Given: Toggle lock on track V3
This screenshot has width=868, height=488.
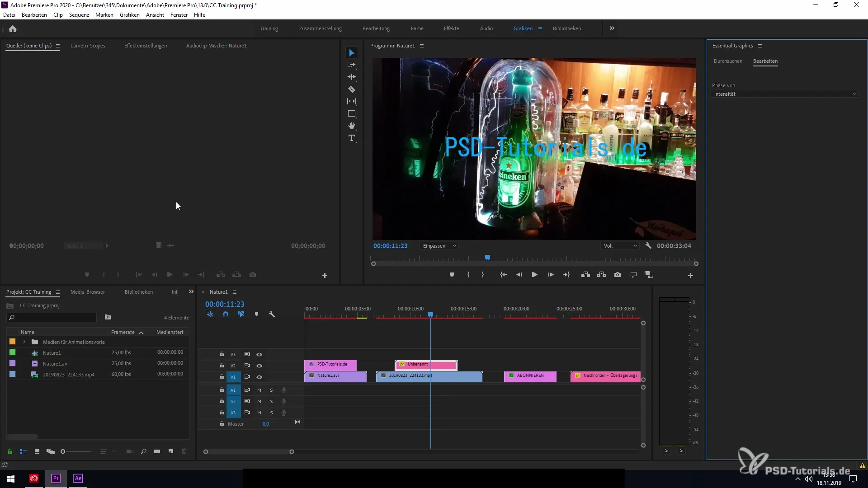Looking at the screenshot, I should pos(222,354).
